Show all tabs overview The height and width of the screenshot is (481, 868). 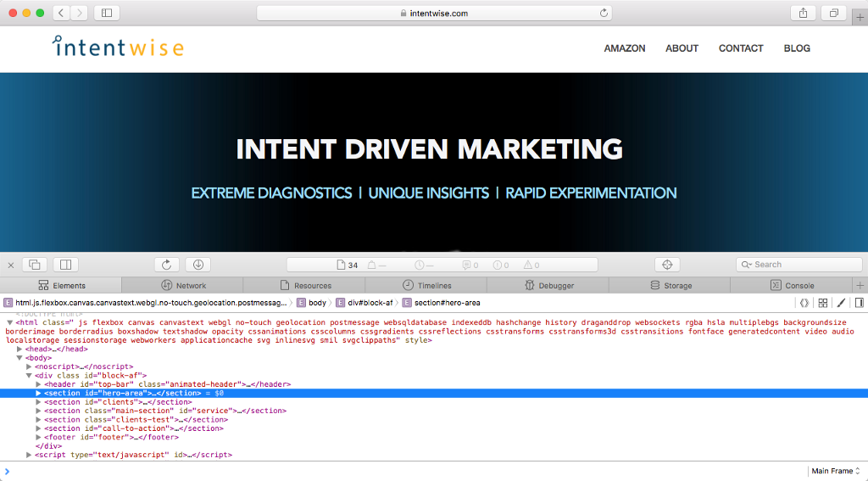pos(834,13)
